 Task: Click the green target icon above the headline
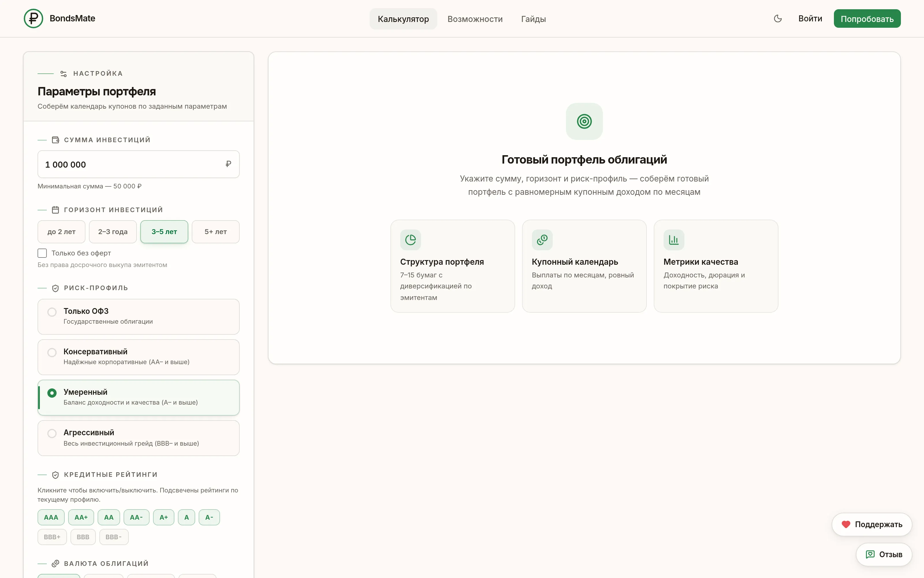point(584,121)
